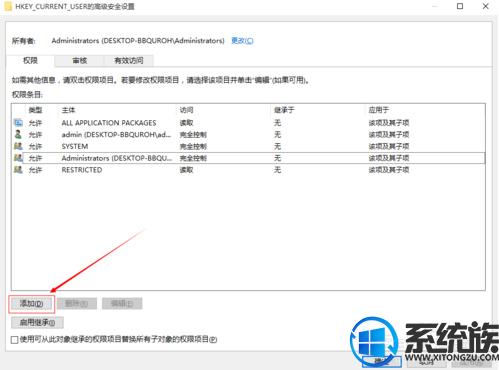The width and height of the screenshot is (499, 370).
Task: Click applies-to cell in Administrators row
Action: [x=389, y=158]
